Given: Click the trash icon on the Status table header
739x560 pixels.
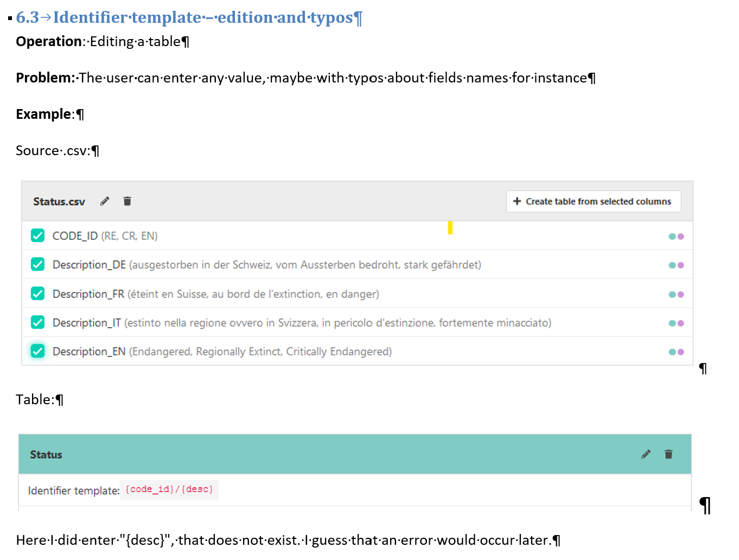Looking at the screenshot, I should click(668, 454).
